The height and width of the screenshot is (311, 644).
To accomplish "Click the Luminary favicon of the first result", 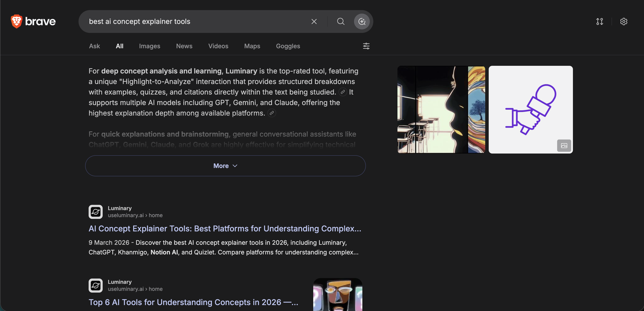I will 95,212.
